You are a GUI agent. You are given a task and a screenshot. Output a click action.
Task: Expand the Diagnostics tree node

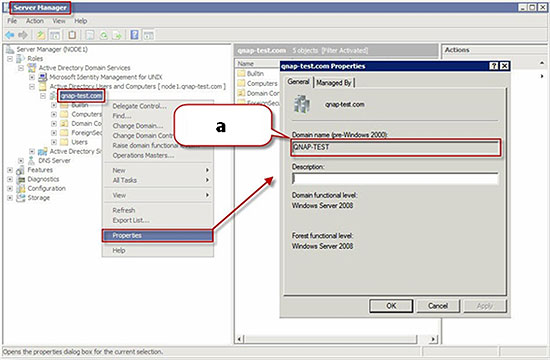pyautogui.click(x=10, y=179)
